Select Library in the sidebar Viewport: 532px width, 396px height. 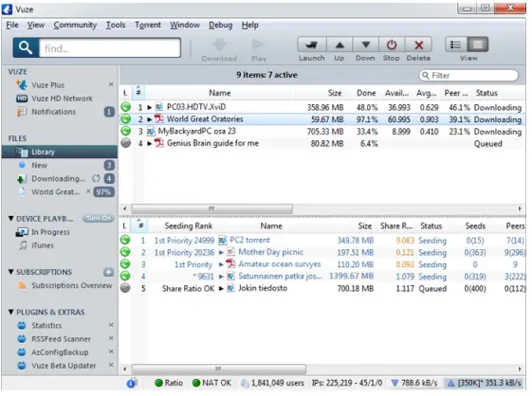(60, 152)
